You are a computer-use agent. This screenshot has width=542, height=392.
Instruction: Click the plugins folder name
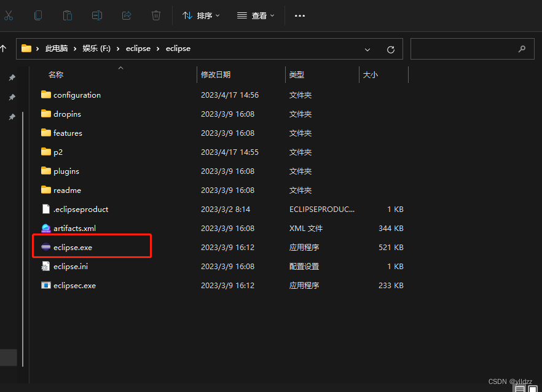[x=66, y=171]
